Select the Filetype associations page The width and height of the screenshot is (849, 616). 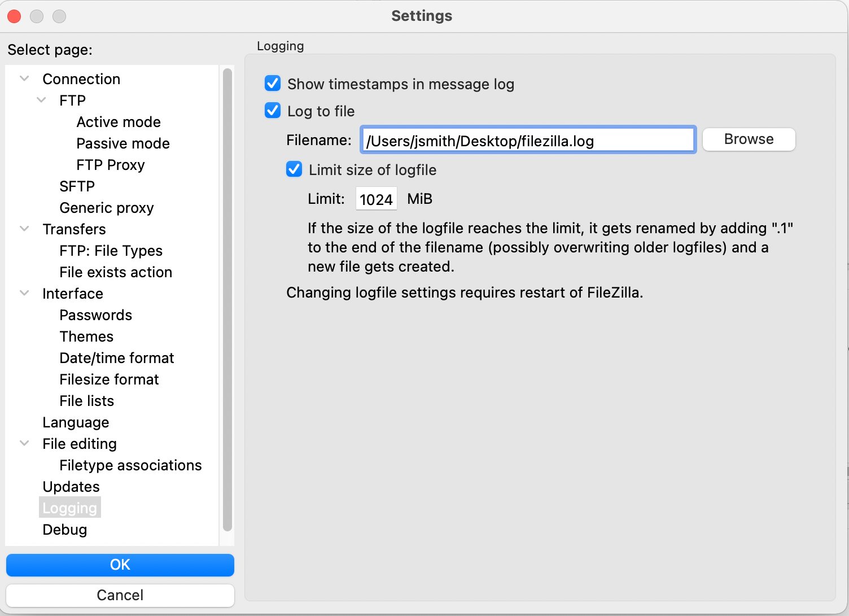click(130, 465)
